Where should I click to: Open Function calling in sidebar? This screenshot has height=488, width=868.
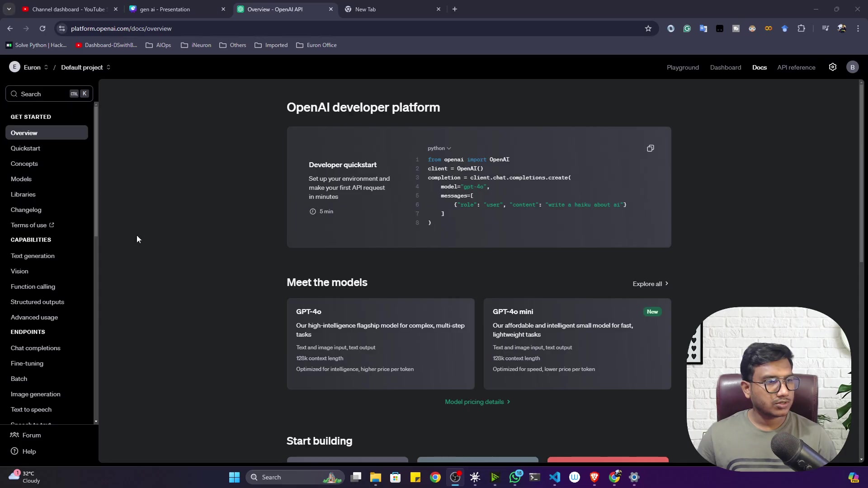pyautogui.click(x=33, y=286)
